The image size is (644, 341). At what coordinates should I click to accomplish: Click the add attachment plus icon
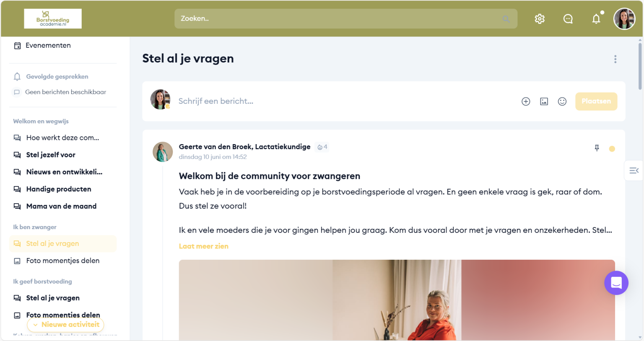(526, 101)
